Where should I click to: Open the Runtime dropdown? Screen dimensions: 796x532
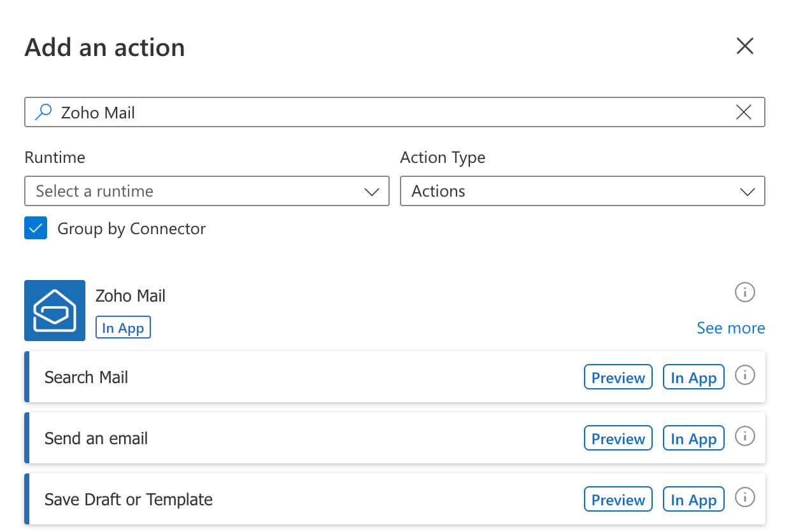coord(206,192)
